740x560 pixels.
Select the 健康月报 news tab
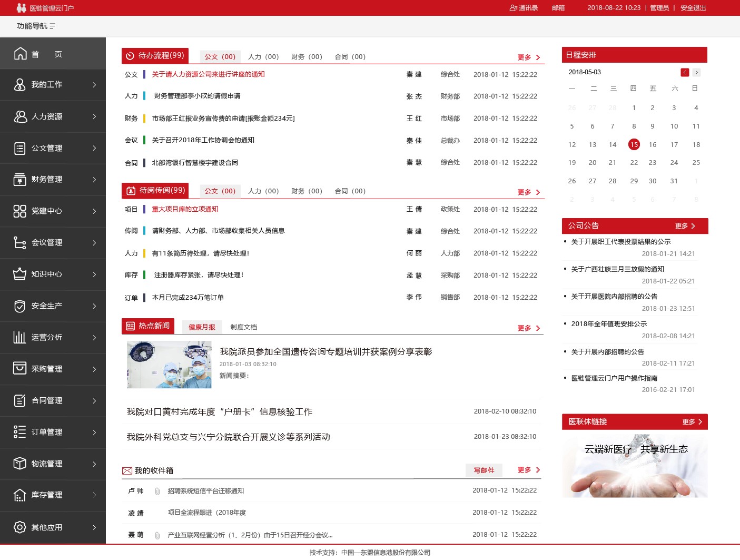point(202,327)
